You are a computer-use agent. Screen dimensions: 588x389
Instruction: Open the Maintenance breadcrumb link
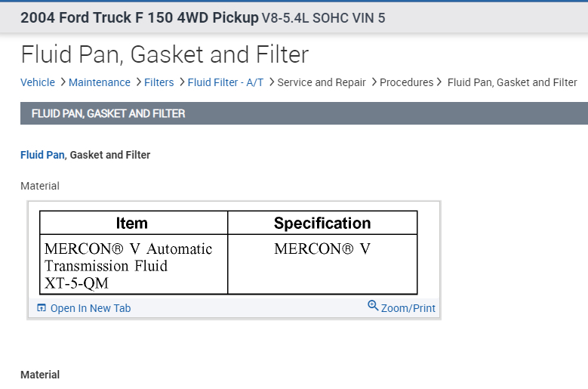(x=100, y=82)
